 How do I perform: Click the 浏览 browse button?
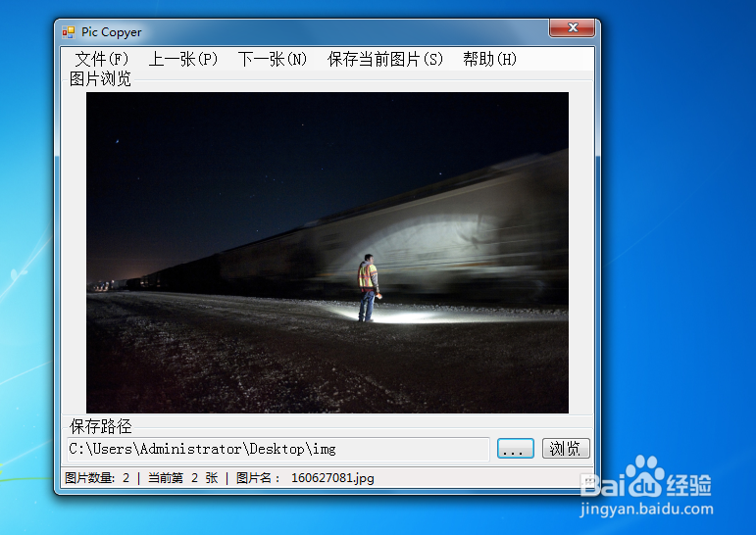(566, 448)
